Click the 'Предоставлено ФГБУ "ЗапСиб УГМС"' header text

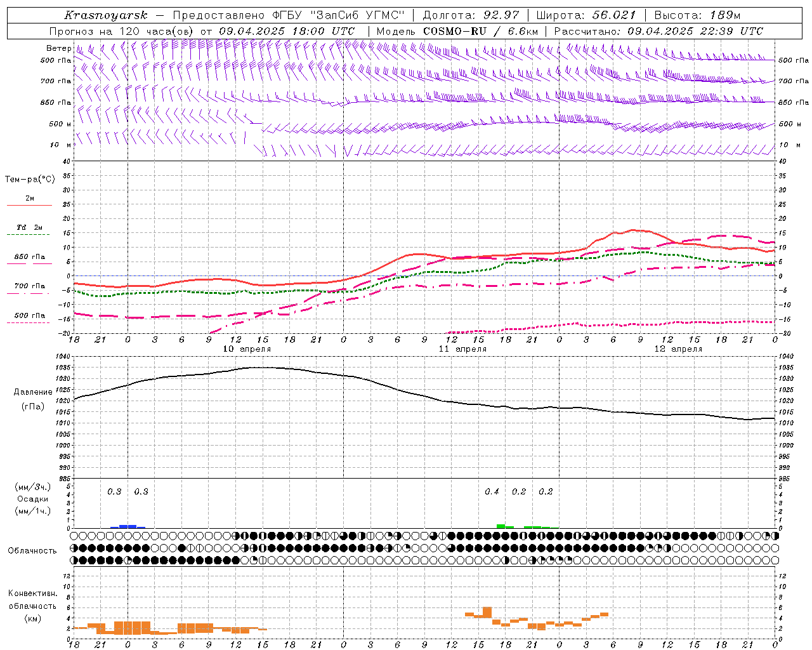[x=289, y=15]
